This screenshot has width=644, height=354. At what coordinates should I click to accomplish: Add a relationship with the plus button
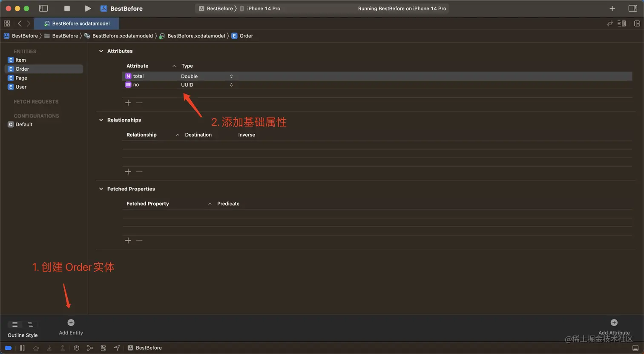pos(128,172)
